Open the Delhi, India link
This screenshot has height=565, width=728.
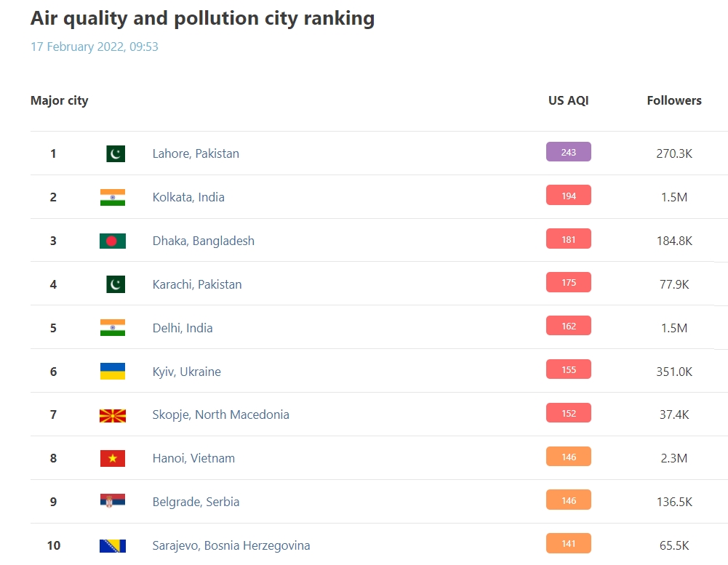[x=183, y=328]
